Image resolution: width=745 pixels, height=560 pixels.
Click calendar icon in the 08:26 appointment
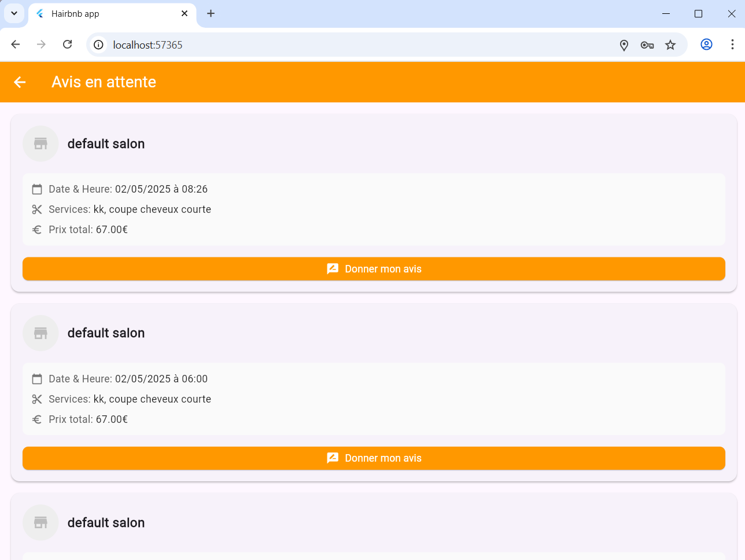pos(37,189)
